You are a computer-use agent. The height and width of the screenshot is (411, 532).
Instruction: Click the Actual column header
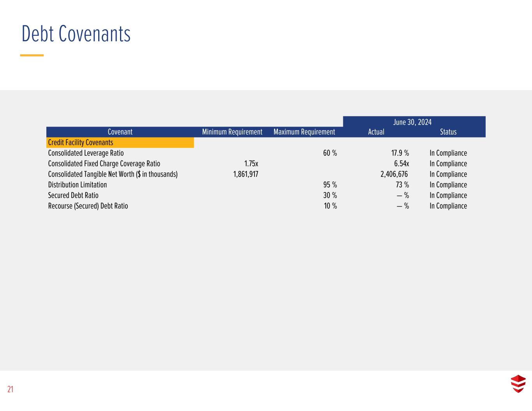[376, 132]
